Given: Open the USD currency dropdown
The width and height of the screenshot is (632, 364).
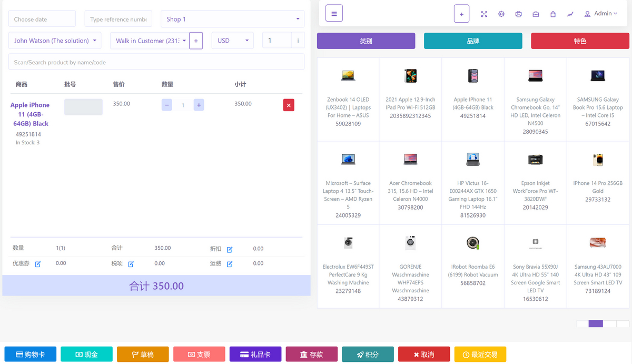Looking at the screenshot, I should pos(232,41).
